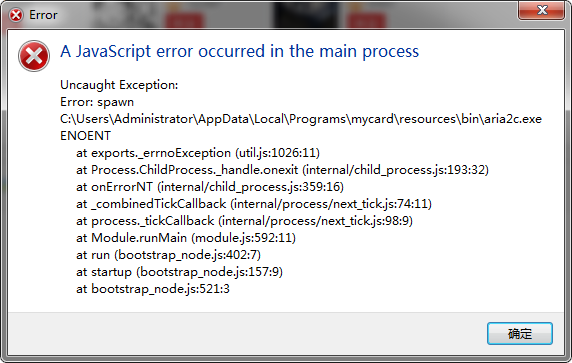Click the 'Uncaught Exception:' line
572x363 pixels.
click(119, 85)
